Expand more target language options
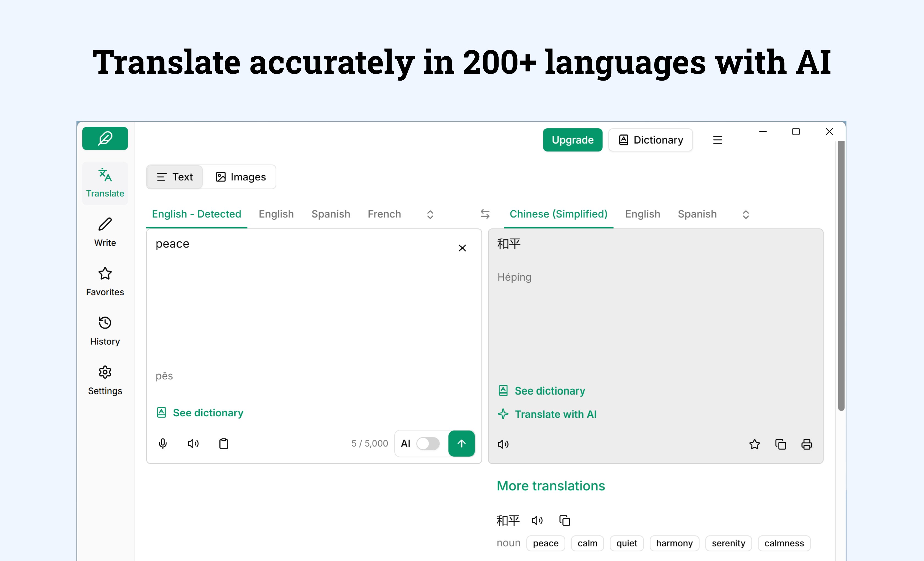 (746, 214)
